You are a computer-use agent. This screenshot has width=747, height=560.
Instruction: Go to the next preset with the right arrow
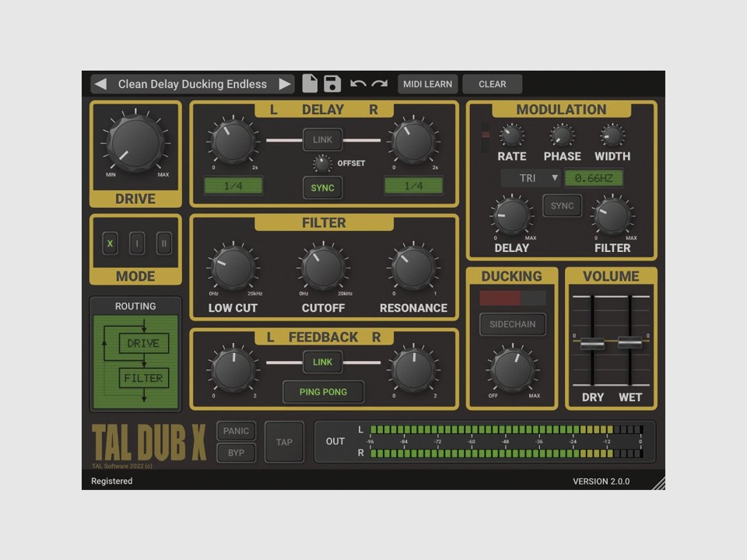(x=285, y=84)
